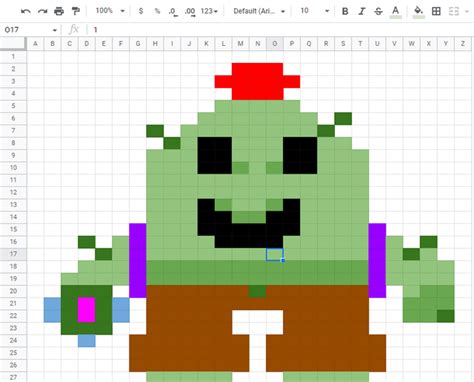Open the name box dropdown arrow
474x382 pixels.
pos(54,30)
